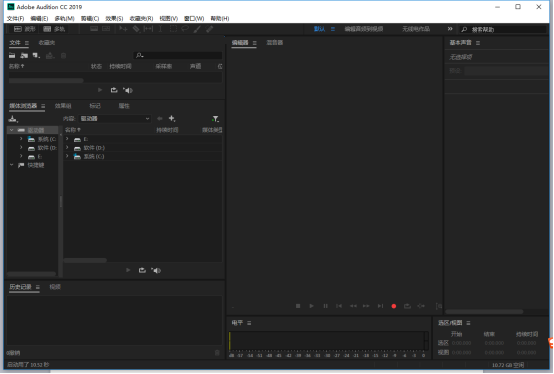Toggle loop playback in Media Browser preview

[x=142, y=271]
